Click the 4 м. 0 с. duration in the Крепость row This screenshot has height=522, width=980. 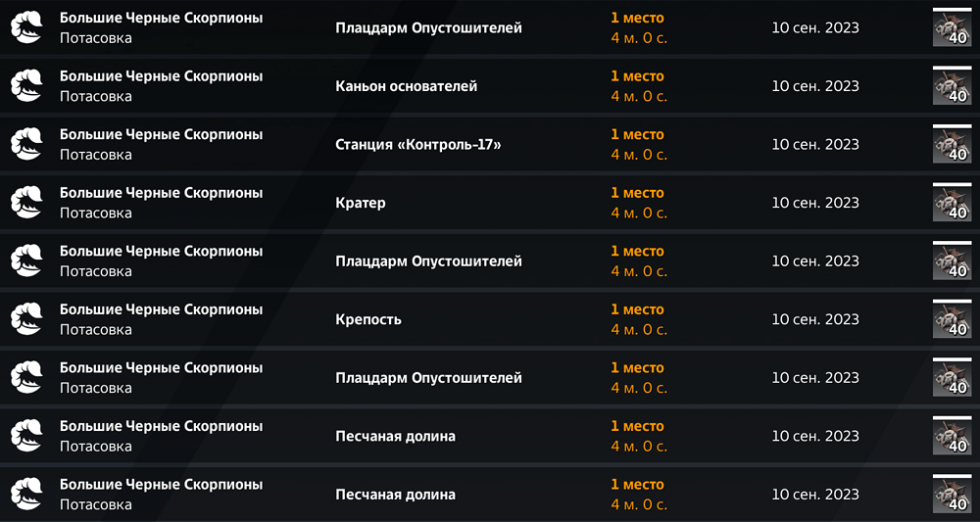(x=639, y=329)
